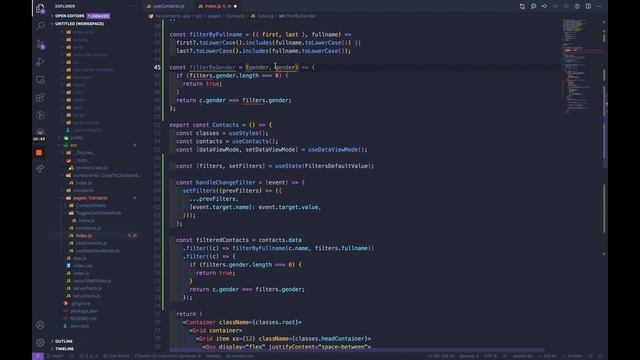
Task: Click the magnifier comment icon in editor toolbar
Action: point(533,6)
